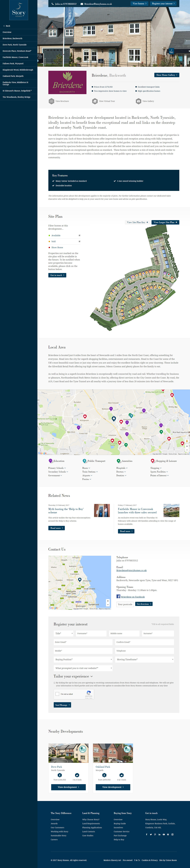Click the View Brochure icon
The width and height of the screenshot is (190, 868).
(51, 101)
